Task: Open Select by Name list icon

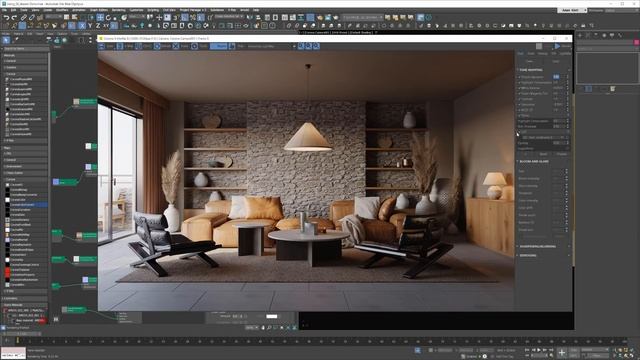Action: click(74, 18)
